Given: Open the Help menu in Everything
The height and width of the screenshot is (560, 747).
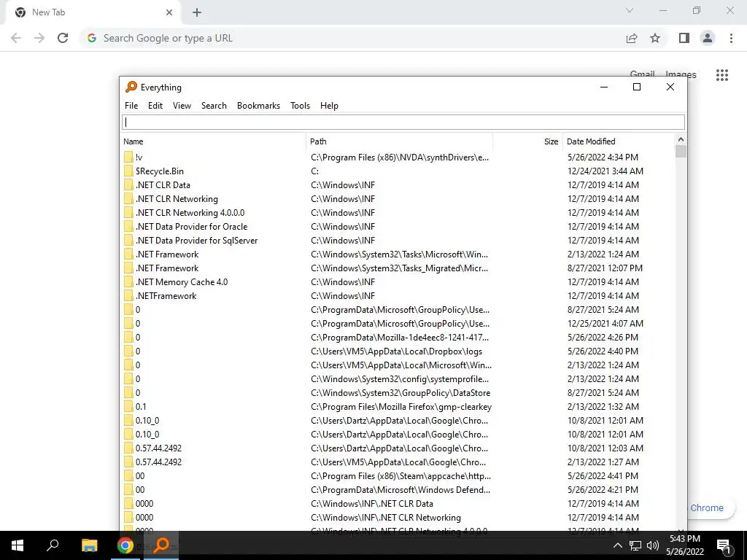Looking at the screenshot, I should coord(329,106).
